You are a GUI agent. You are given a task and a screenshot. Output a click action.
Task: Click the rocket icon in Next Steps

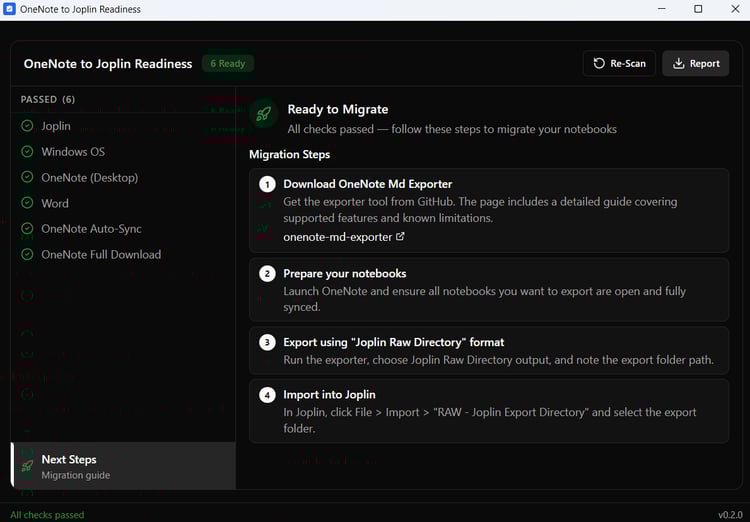(x=27, y=466)
